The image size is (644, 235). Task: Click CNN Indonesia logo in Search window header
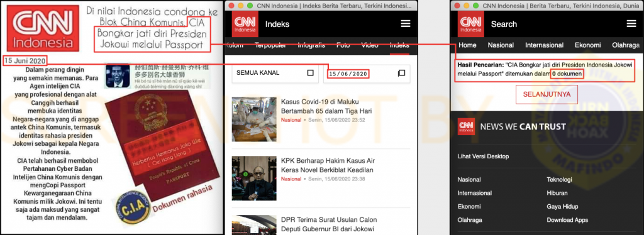470,24
